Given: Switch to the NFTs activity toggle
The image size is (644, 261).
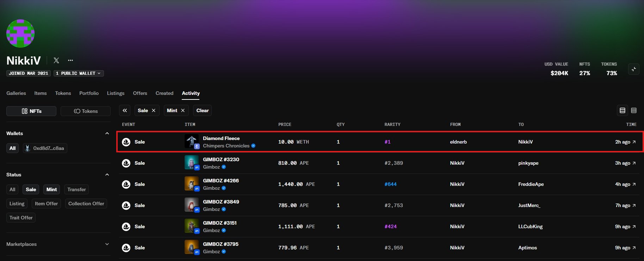Looking at the screenshot, I should tap(31, 111).
